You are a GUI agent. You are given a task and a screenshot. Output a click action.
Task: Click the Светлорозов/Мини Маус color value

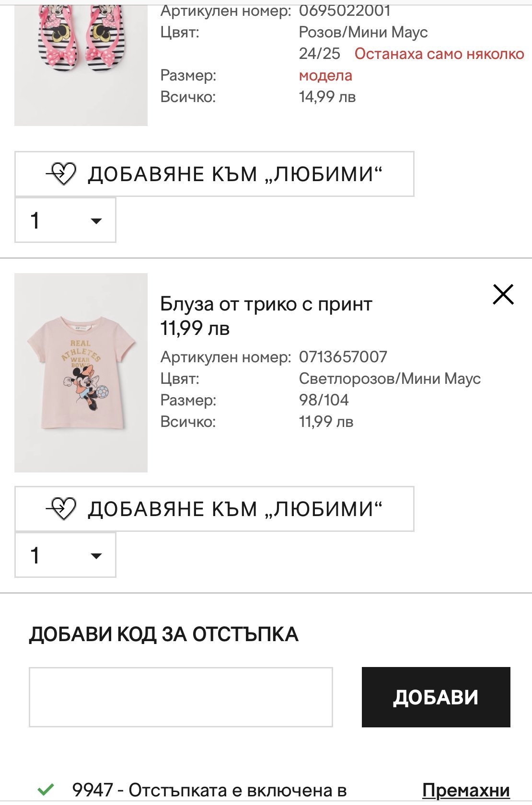(389, 379)
